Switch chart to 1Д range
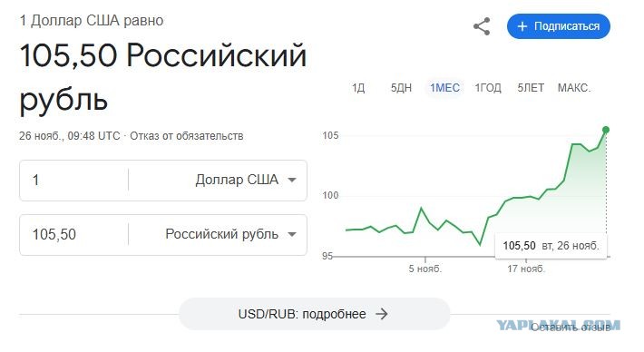This screenshot has width=644, height=352. pyautogui.click(x=358, y=88)
